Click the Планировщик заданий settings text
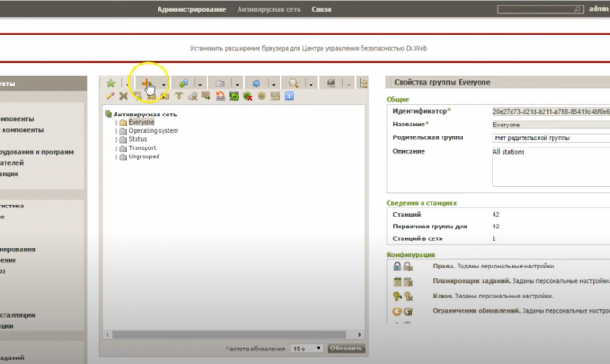Viewport: 610px width, 364px height. click(522, 281)
